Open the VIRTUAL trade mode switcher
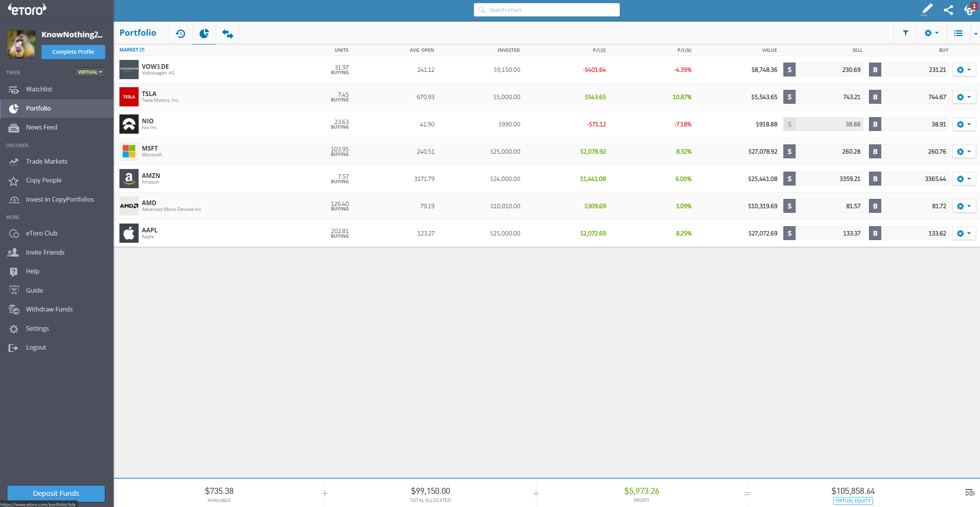980x507 pixels. tap(90, 72)
